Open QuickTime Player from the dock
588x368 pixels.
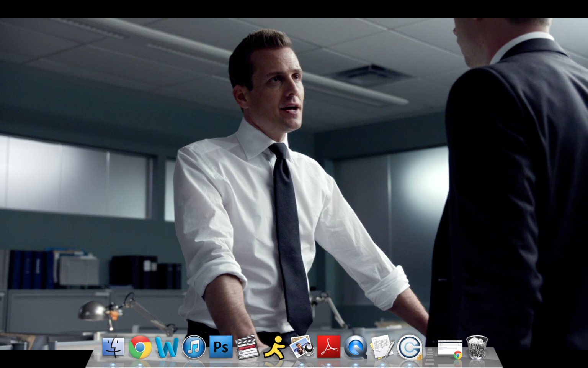[356, 347]
